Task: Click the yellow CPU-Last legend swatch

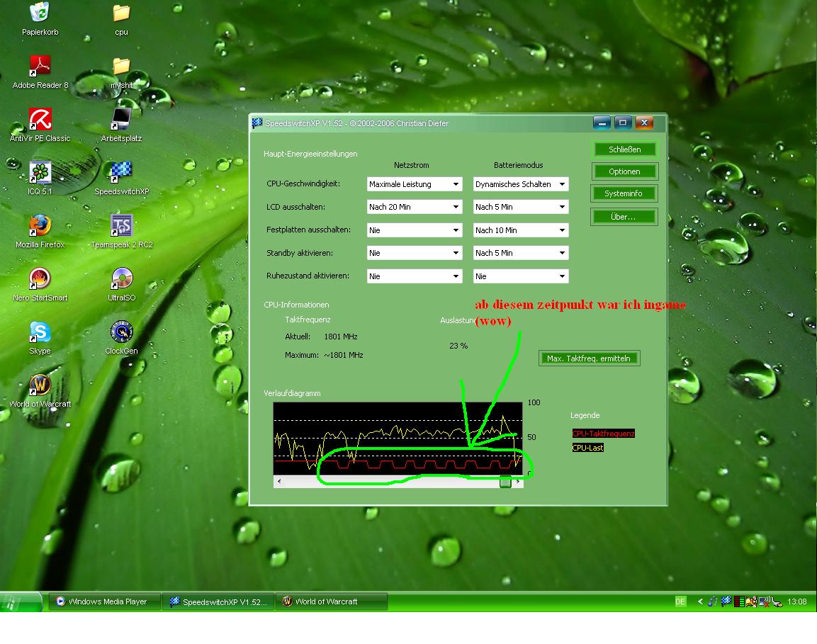Action: pos(587,448)
